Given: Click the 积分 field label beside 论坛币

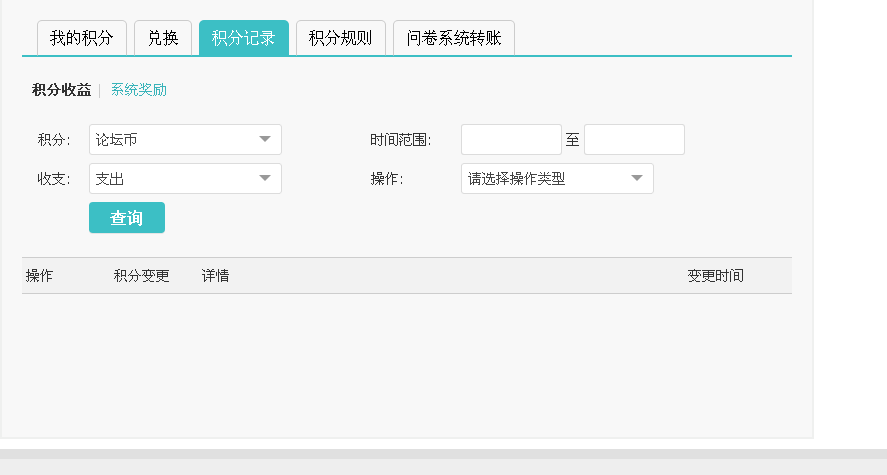Looking at the screenshot, I should [54, 140].
